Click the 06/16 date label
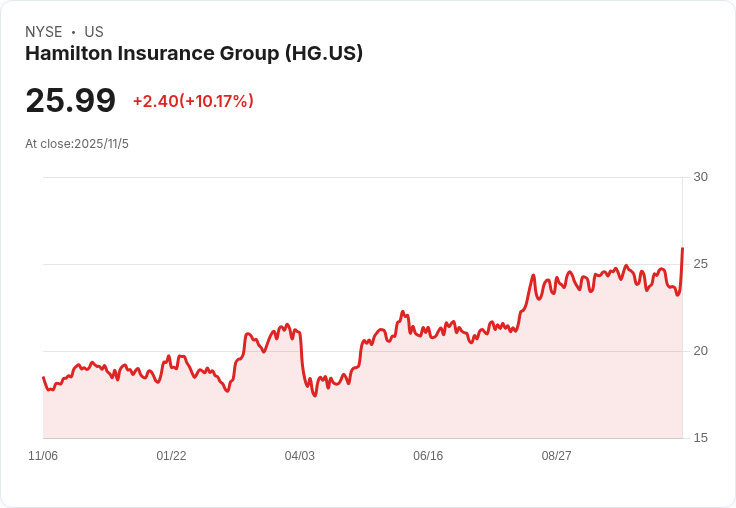The width and height of the screenshot is (736, 508). [x=428, y=456]
